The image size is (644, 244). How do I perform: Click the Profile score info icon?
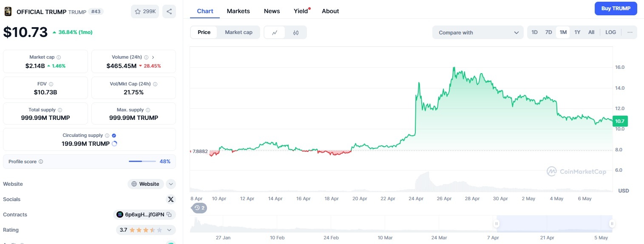41,162
